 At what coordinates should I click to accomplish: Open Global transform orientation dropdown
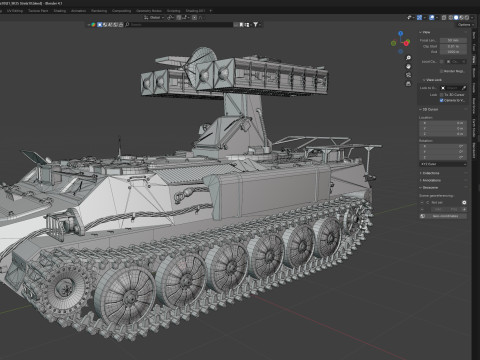154,17
